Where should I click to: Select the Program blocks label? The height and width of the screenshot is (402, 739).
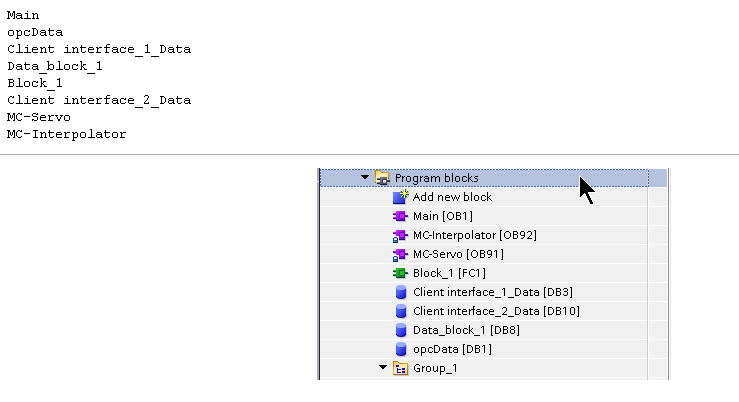[x=436, y=178]
